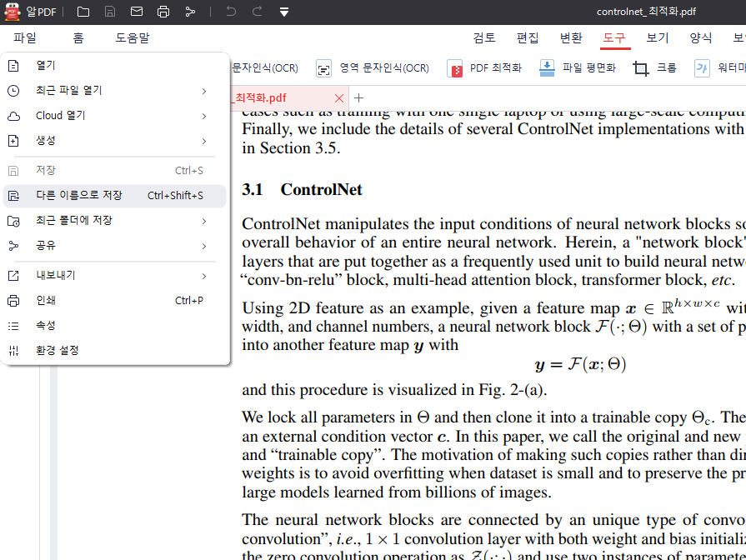
Task: Click the save-as icon beside 다른 이름으로 저장
Action: click(x=14, y=196)
